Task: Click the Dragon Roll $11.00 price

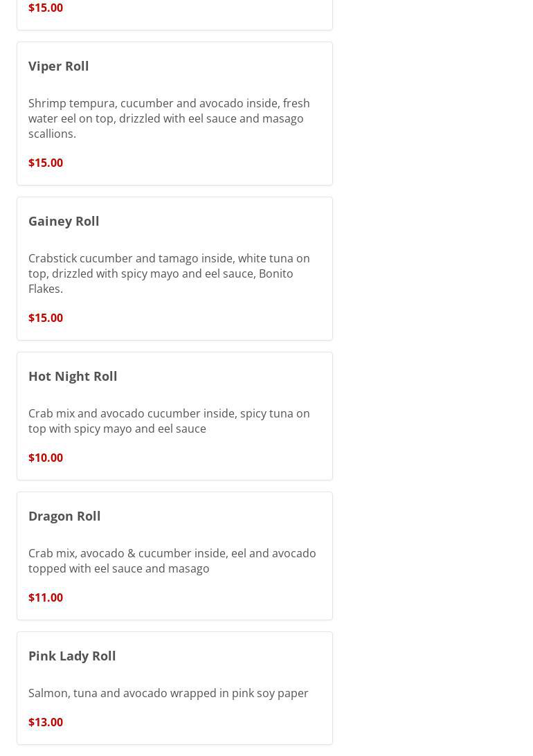Action: click(x=46, y=597)
